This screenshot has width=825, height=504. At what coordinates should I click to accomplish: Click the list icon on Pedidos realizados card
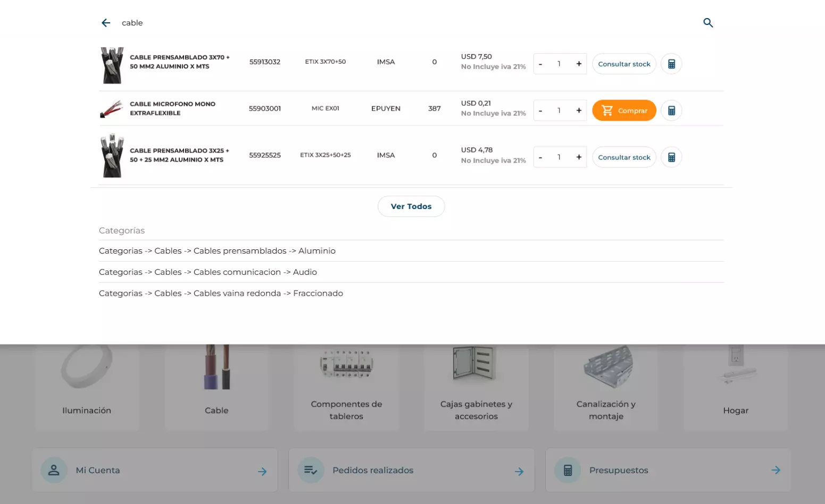click(x=311, y=470)
